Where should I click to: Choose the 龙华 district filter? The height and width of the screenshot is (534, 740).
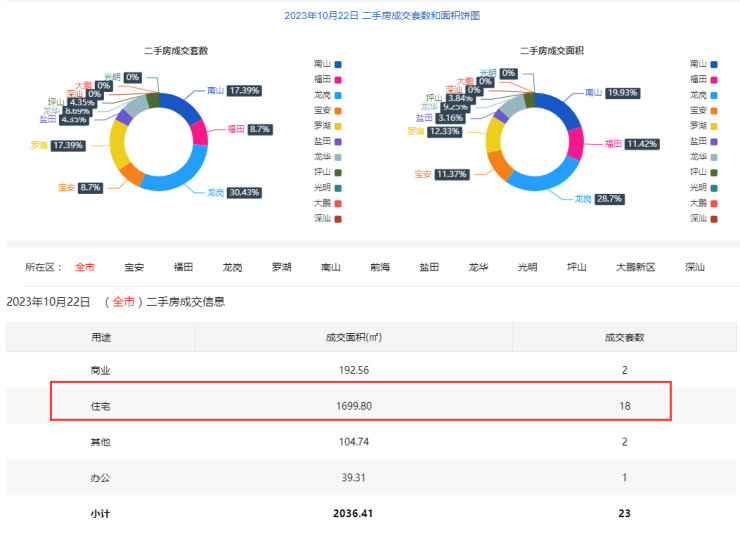pyautogui.click(x=478, y=267)
